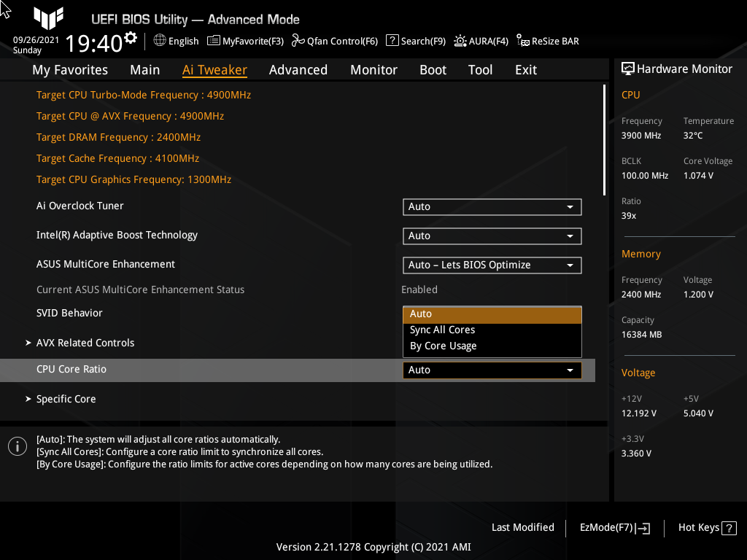The image size is (747, 560).
Task: Open MyFavorite(F3) panel
Action: click(x=245, y=41)
